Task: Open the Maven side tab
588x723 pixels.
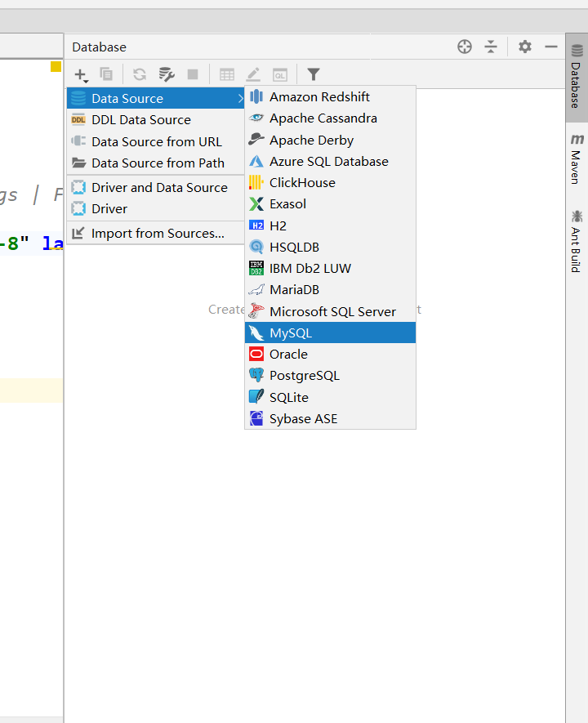Action: point(577,158)
